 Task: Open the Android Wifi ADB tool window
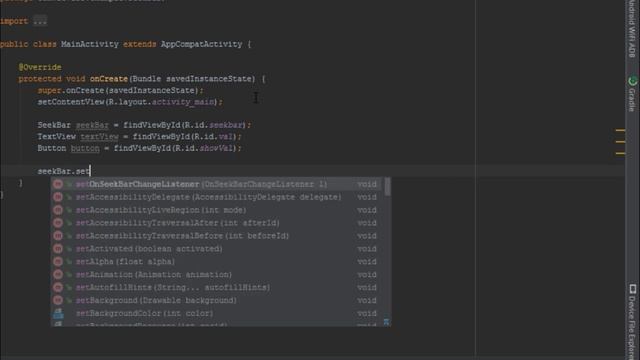click(632, 29)
